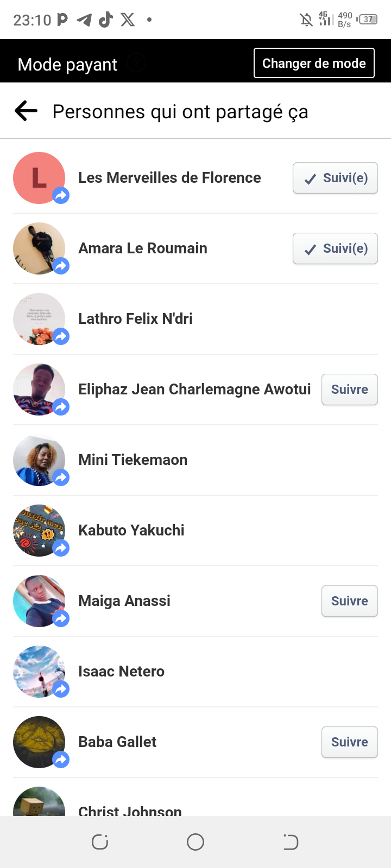
Task: Open Mini Tiekemaon profile name
Action: 133,460
